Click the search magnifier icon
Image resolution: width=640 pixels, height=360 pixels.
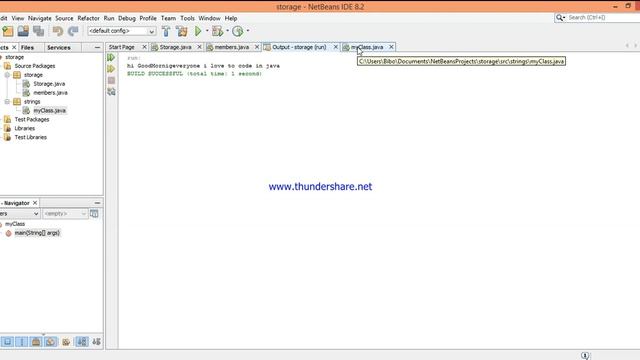click(560, 18)
